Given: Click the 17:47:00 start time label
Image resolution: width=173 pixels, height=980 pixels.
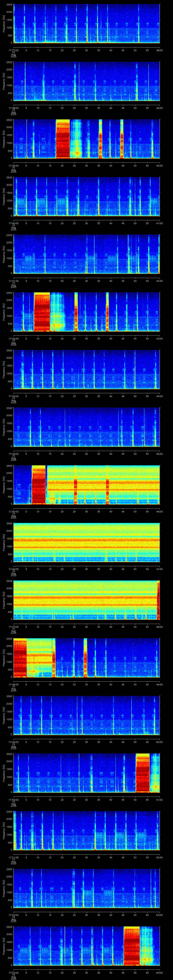Looking at the screenshot, I should point(13,627).
